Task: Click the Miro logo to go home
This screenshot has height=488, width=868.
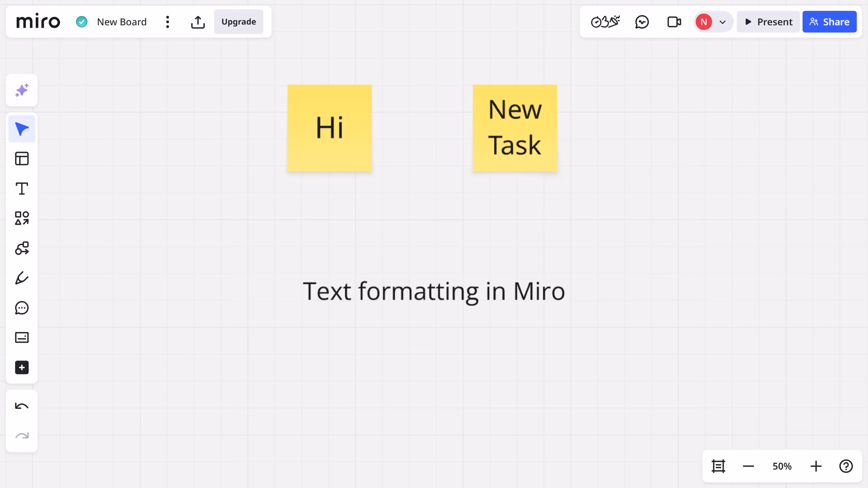Action: (38, 22)
